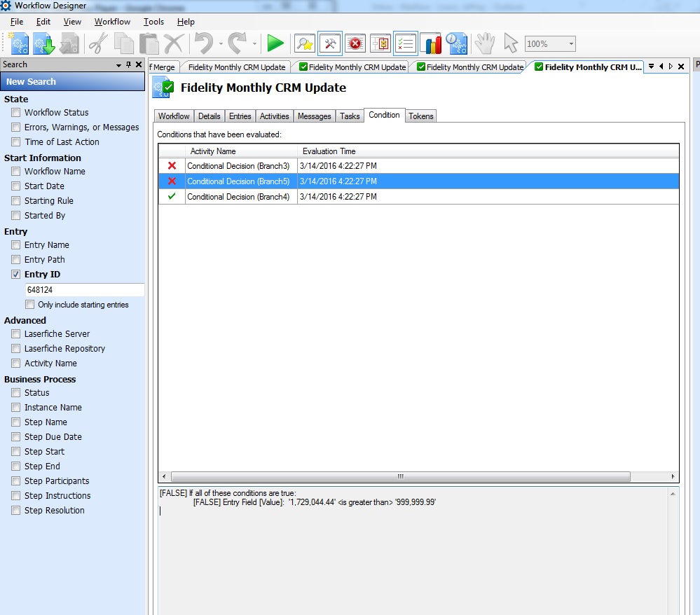Sort by Evaluation Time column header
The width and height of the screenshot is (700, 615).
pyautogui.click(x=488, y=151)
